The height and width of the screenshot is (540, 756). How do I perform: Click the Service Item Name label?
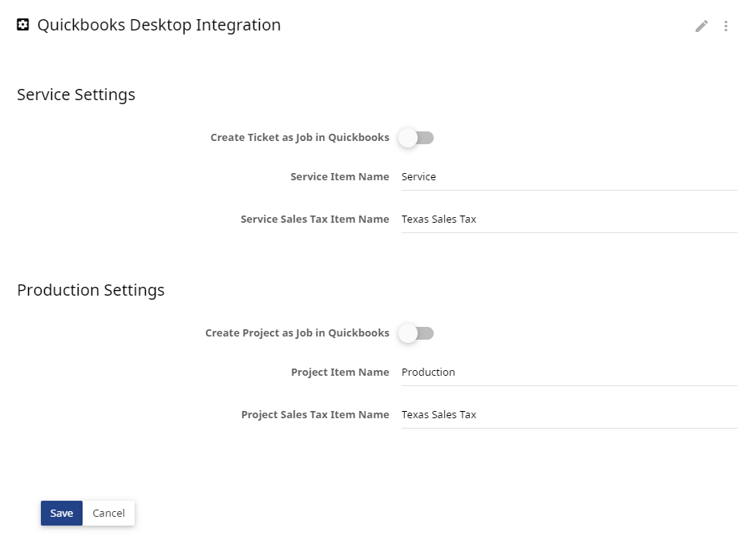tap(340, 177)
